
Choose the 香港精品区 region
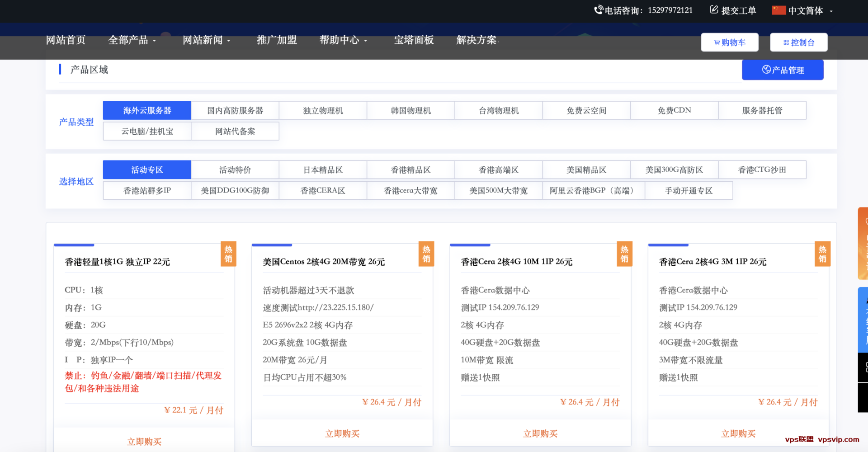(x=410, y=169)
